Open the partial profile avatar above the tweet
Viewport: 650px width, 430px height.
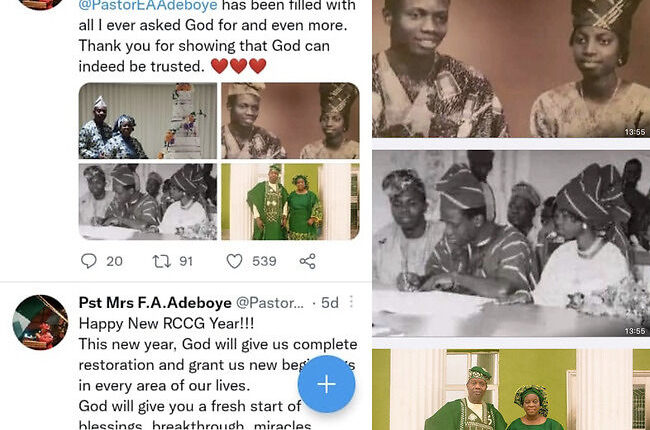coord(40,5)
